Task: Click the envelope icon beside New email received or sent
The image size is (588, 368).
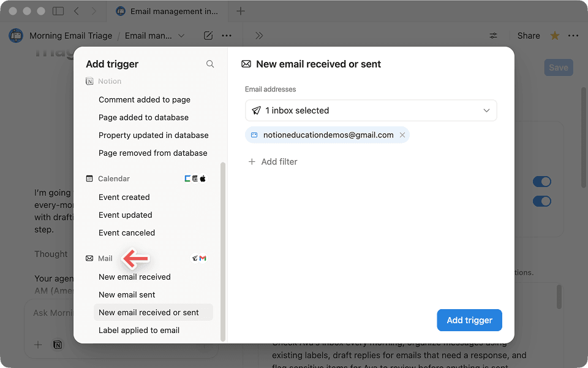Action: pos(246,64)
